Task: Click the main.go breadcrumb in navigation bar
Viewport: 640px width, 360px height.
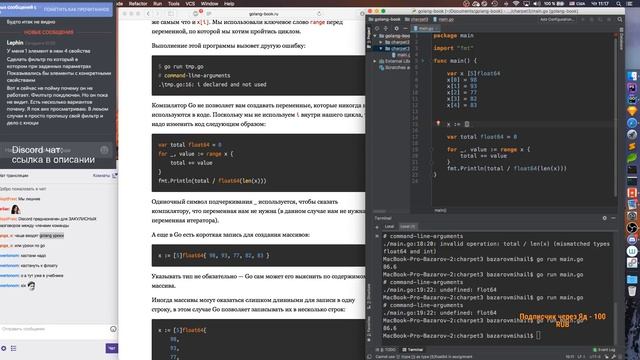Action: coord(443,19)
